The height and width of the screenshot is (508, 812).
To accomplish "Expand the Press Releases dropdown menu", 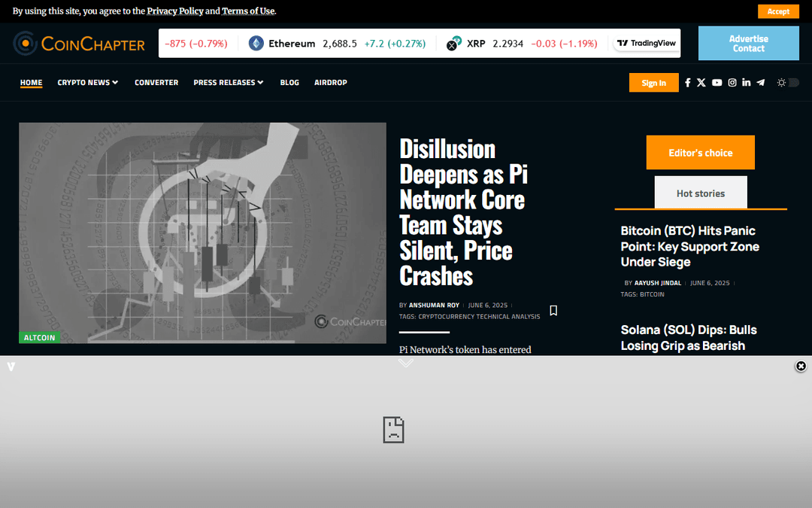I will (x=229, y=83).
